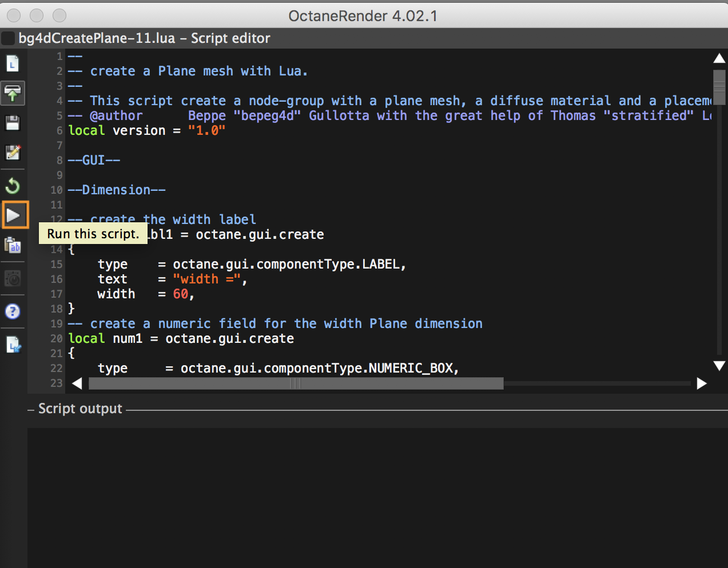Click the number 60 in the code
Image resolution: width=728 pixels, height=568 pixels.
tap(181, 294)
